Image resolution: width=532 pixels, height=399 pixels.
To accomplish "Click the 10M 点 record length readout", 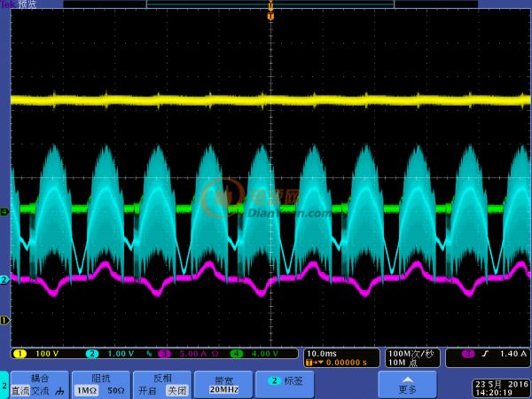I will [403, 363].
